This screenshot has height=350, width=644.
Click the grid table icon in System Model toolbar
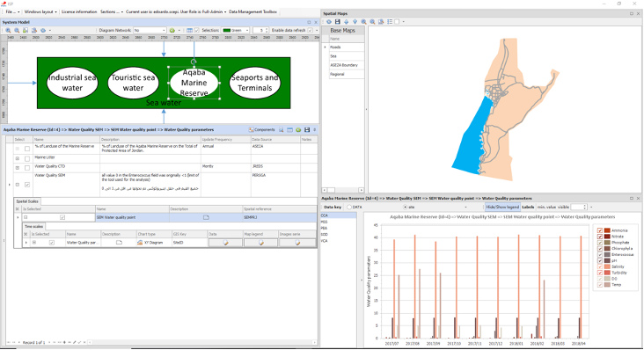pos(189,31)
